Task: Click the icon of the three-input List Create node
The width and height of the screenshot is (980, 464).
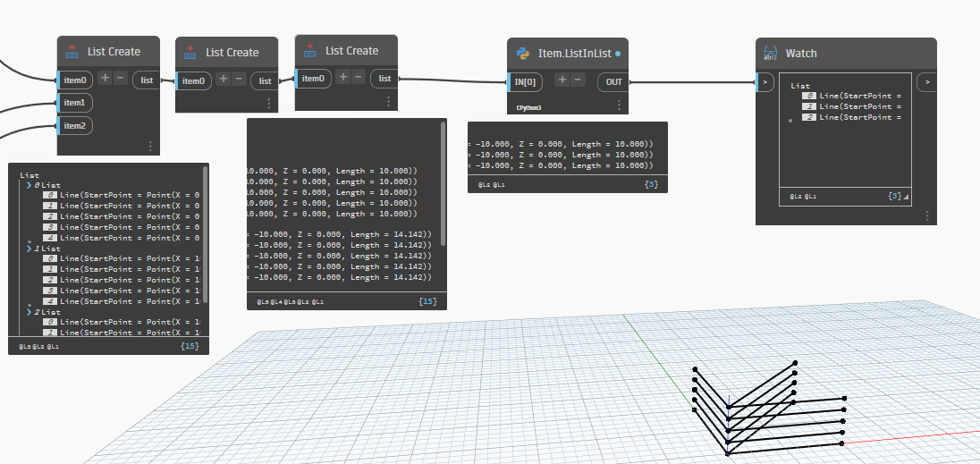Action: pos(72,52)
